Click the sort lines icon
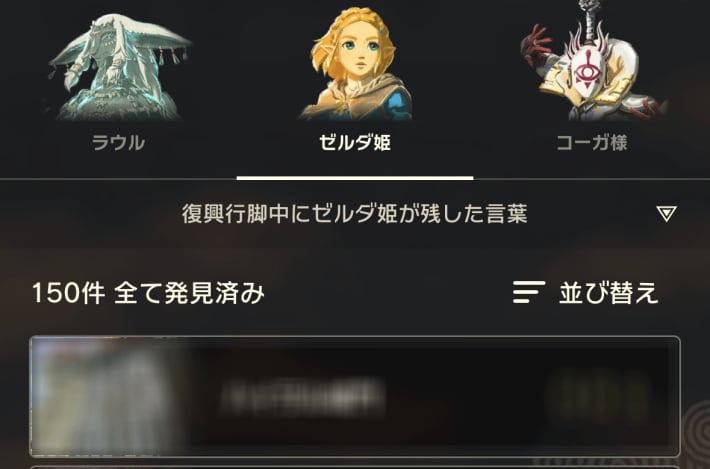Screen dimensions: 710x469 [x=528, y=292]
